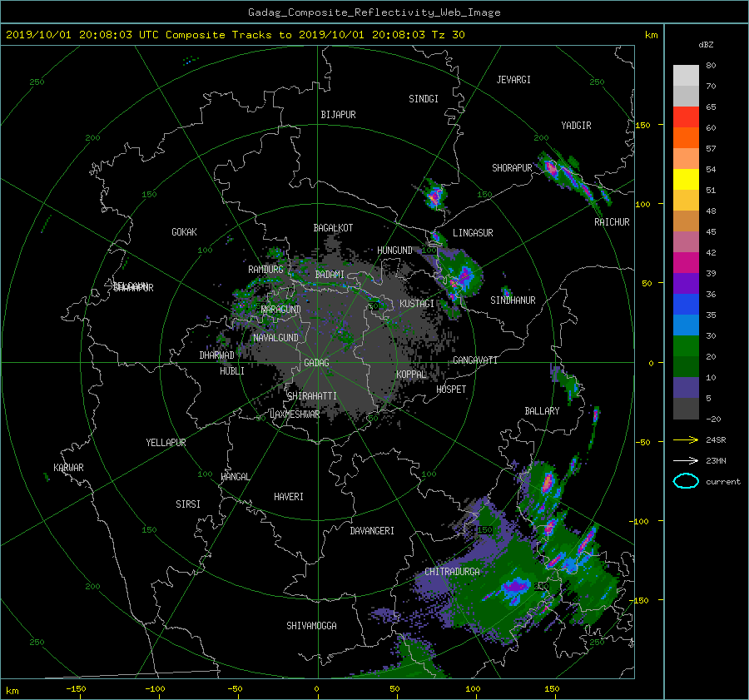Select the purple 39-36 dBZ swatch
Viewport: 749px width, 700px height.
click(686, 284)
